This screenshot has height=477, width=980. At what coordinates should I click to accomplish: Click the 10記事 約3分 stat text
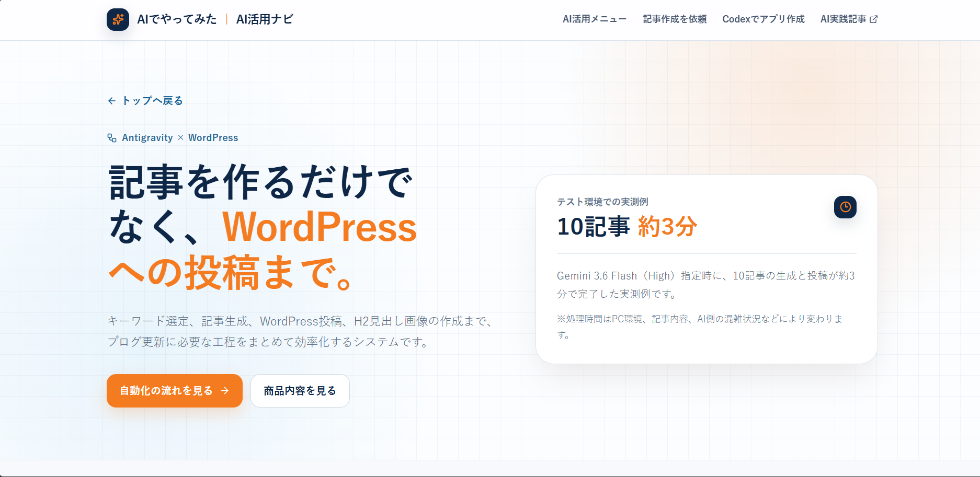(x=627, y=227)
